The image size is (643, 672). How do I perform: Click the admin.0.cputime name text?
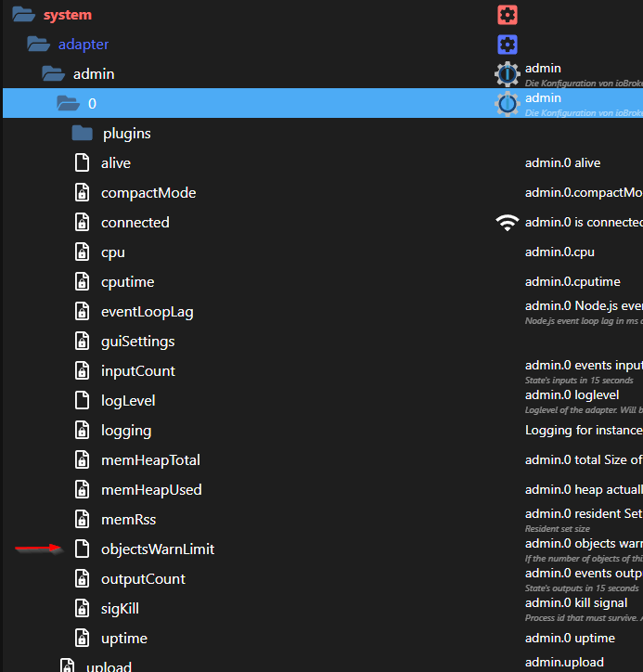point(572,282)
